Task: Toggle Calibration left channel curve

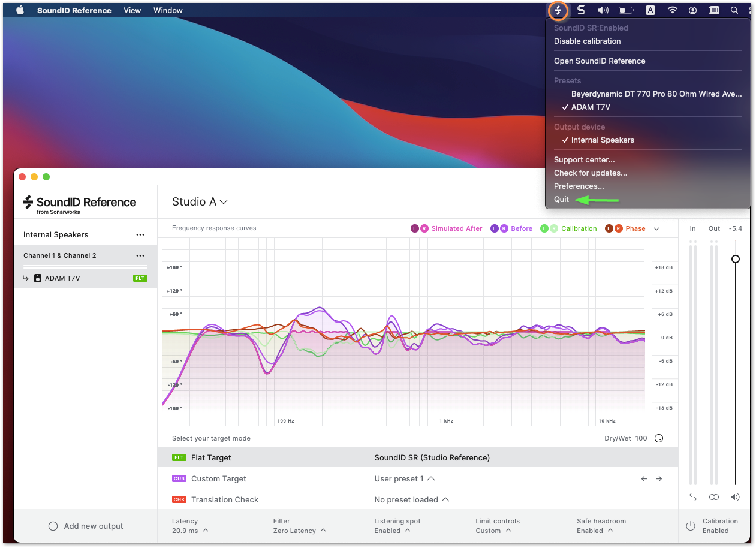Action: [x=544, y=228]
